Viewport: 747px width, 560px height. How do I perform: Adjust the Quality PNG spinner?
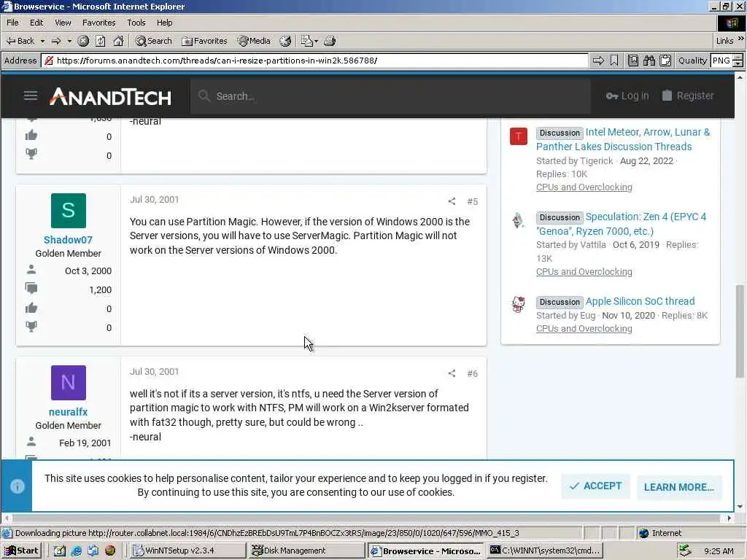point(738,61)
